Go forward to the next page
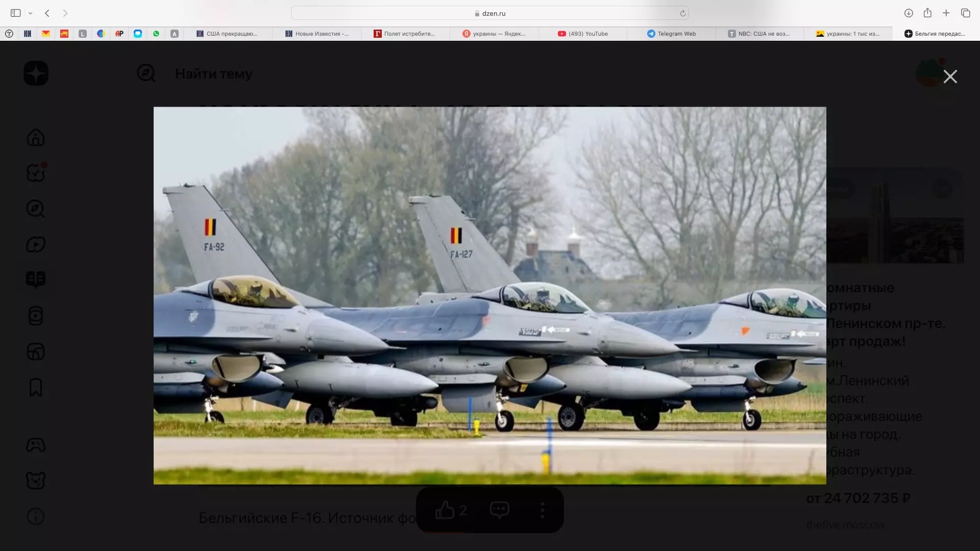The height and width of the screenshot is (551, 980). [65, 13]
